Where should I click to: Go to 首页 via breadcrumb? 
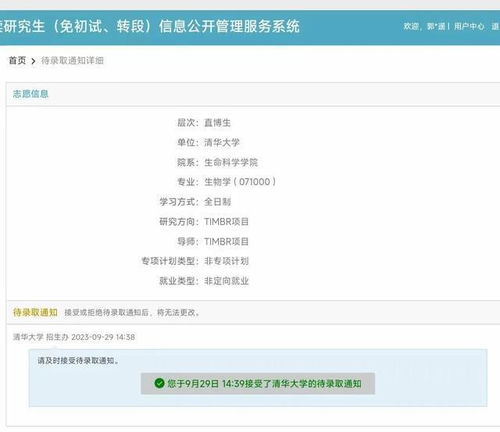tap(17, 61)
